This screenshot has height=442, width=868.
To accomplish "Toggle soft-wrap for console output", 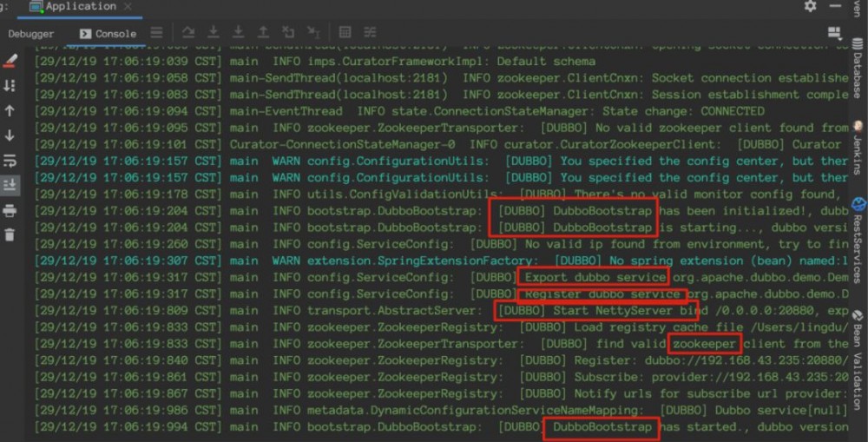I will tap(10, 161).
